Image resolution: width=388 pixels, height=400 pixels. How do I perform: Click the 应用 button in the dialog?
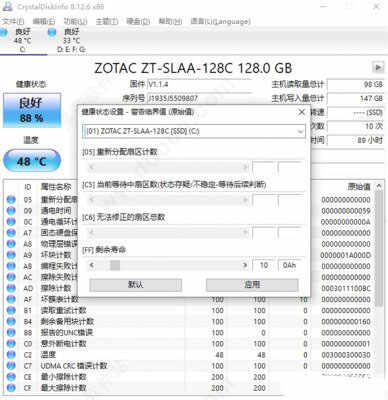click(252, 285)
